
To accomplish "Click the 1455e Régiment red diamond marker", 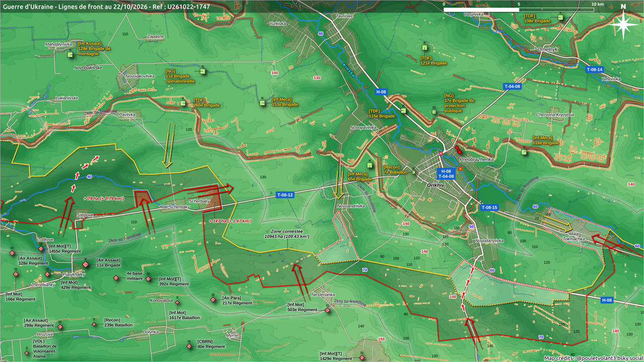I will click(x=41, y=248).
